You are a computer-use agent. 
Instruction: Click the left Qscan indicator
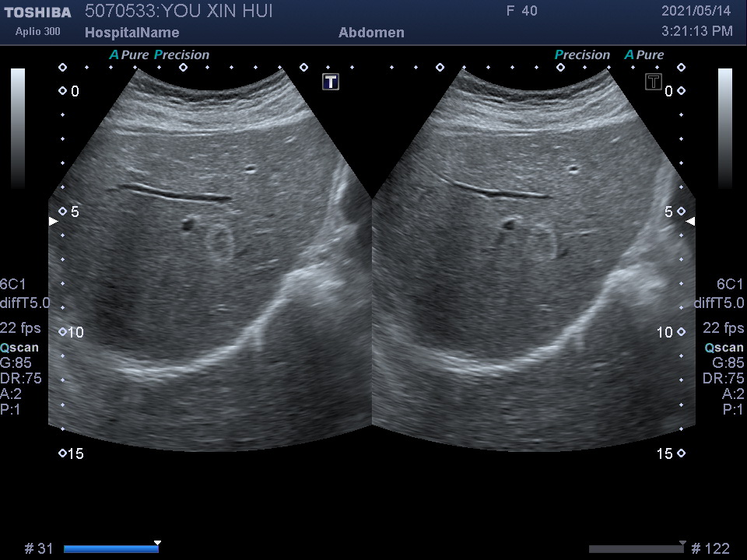click(19, 348)
